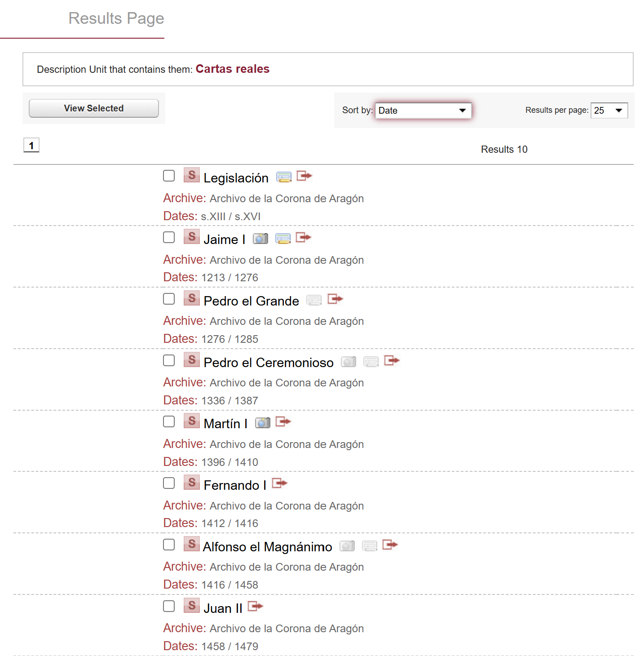The image size is (644, 656).
Task: Click the red arrow icon next to Alfonso el Magnánimo
Action: (x=390, y=545)
